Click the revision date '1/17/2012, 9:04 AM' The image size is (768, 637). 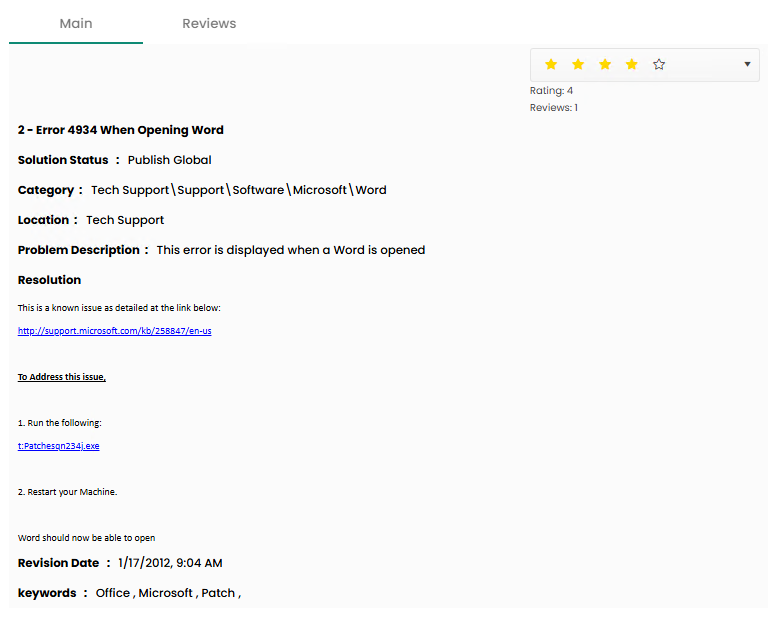click(170, 563)
